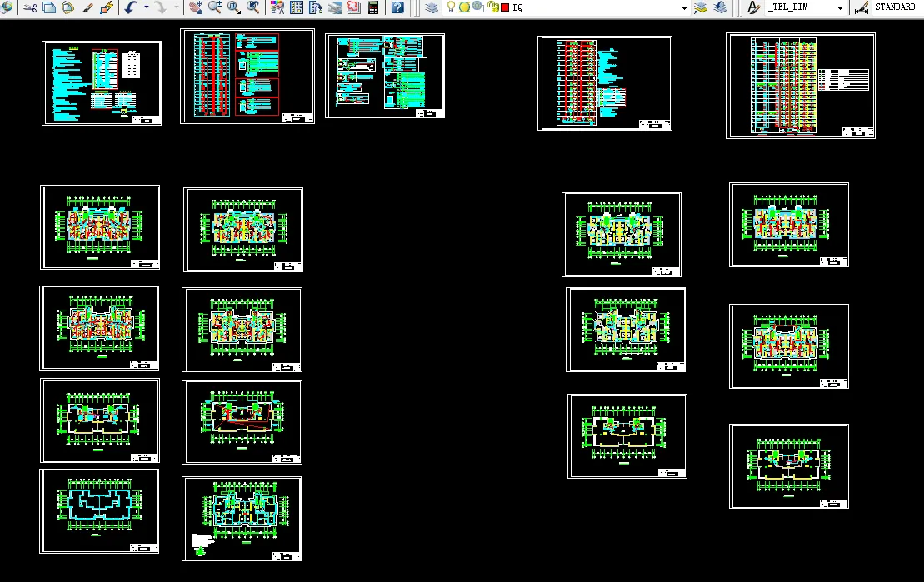Toggle freeze/thaw sun icon for layer DQ
Screen dimensions: 924x582
point(464,7)
